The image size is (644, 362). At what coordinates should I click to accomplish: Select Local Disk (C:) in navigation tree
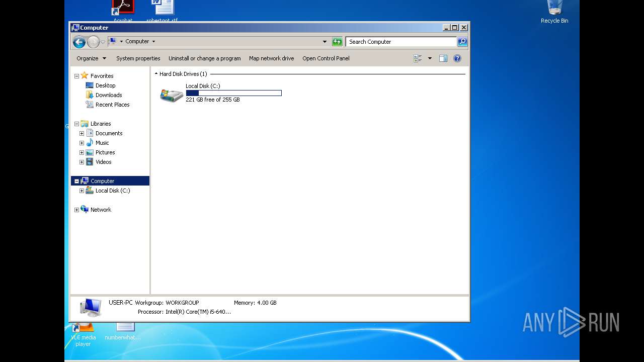pos(113,191)
